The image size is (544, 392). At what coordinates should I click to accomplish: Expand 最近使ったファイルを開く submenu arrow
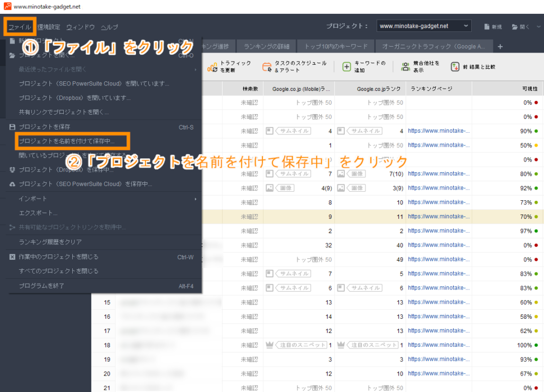195,70
